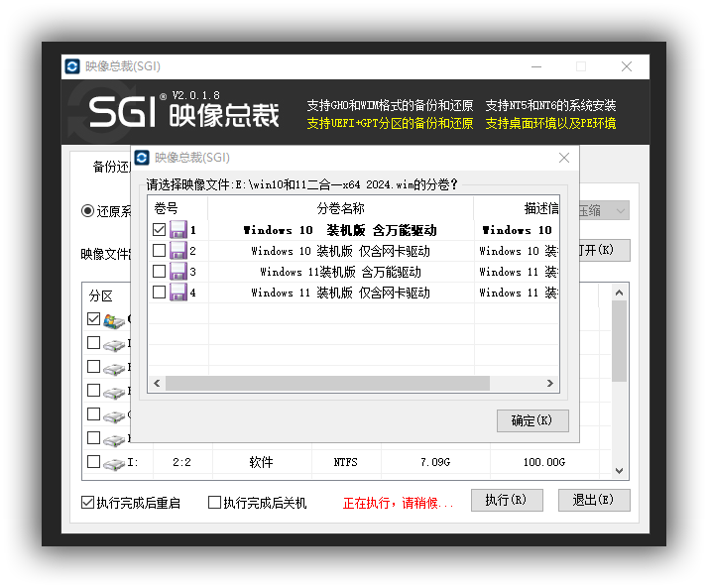This screenshot has height=588, width=708.
Task: Confirm selection with 确定(K) button
Action: (532, 420)
